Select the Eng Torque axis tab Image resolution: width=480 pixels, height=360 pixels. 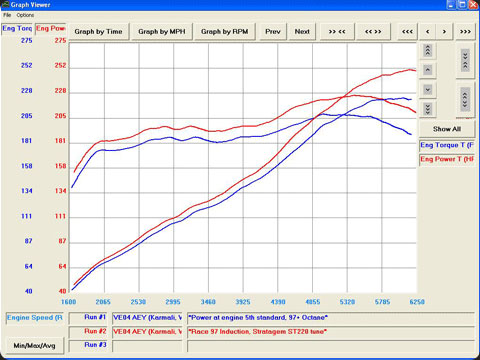coord(17,28)
